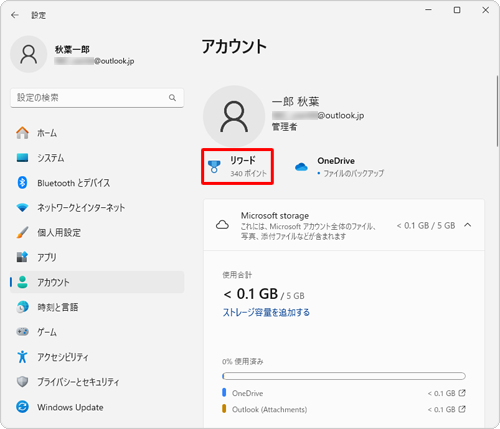This screenshot has height=429, width=500.
Task: Open プライバシーとセキュリティ settings
Action: pyautogui.click(x=97, y=382)
